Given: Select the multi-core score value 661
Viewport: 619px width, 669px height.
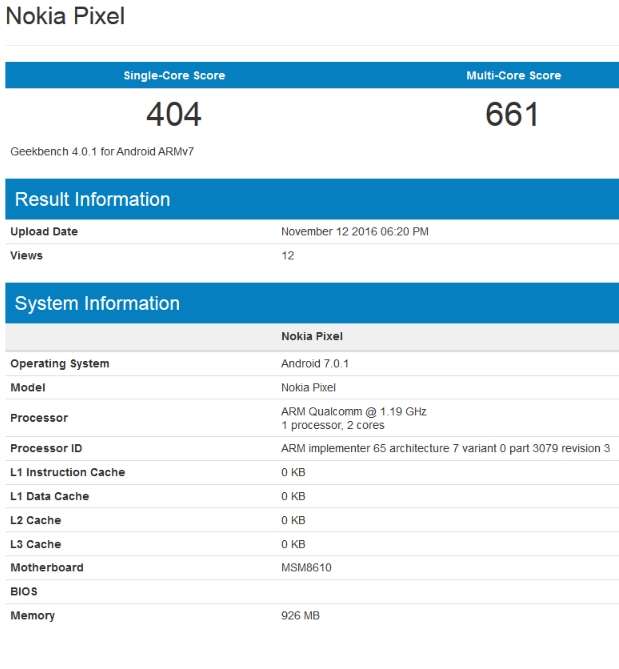Looking at the screenshot, I should coord(512,114).
